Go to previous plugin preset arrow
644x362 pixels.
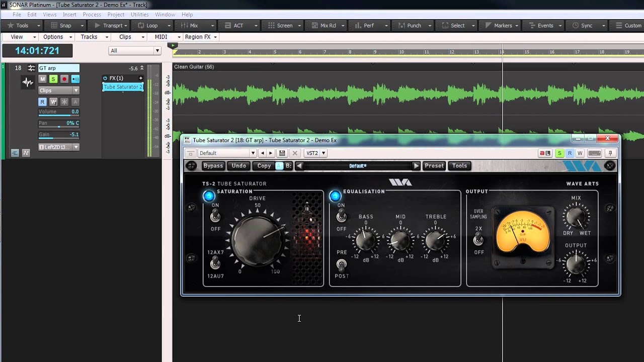pyautogui.click(x=299, y=165)
